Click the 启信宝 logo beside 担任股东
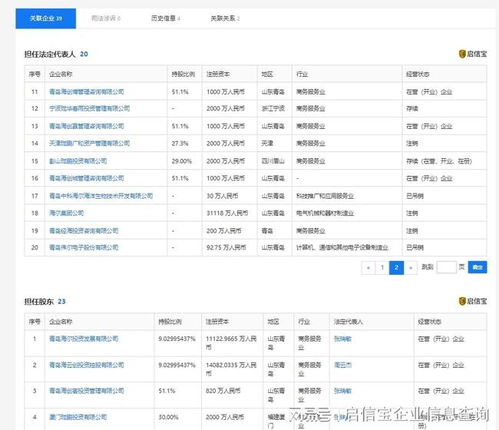Screen dimensions: 499x430 [473, 301]
